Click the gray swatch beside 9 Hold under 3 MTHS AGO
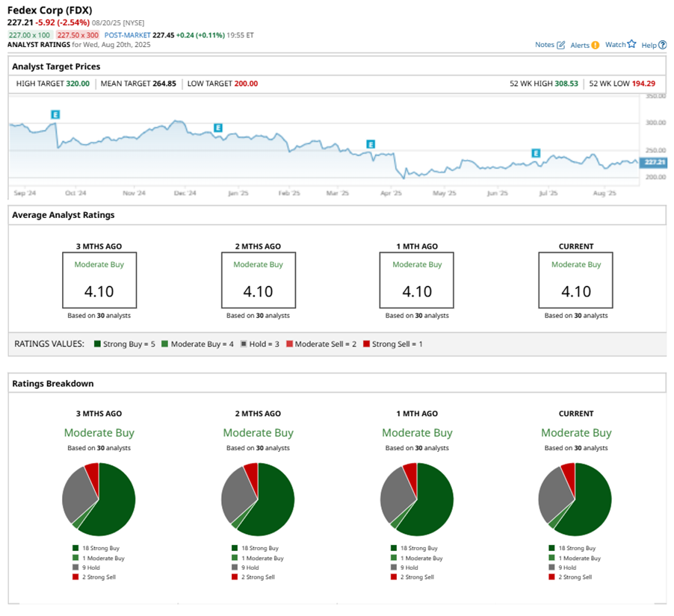Image resolution: width=674 pixels, height=616 pixels. pyautogui.click(x=75, y=567)
